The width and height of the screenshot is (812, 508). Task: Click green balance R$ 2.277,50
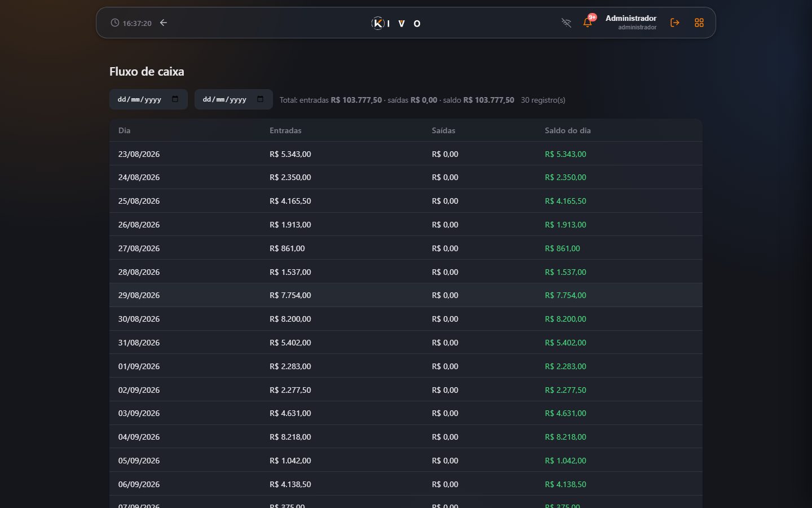point(565,390)
